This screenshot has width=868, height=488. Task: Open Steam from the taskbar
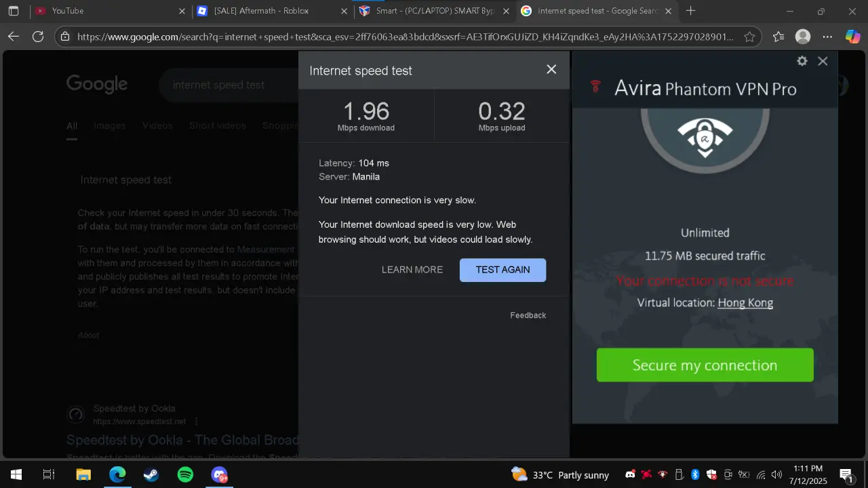point(151,474)
